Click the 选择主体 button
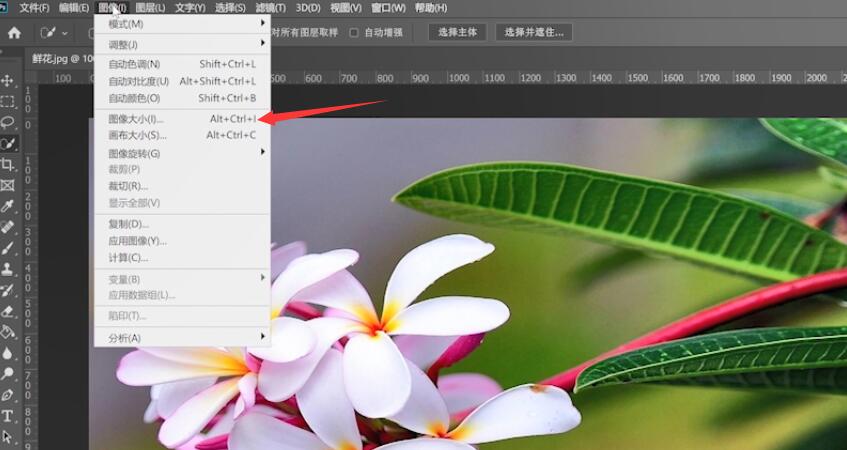This screenshot has width=847, height=450. point(458,32)
